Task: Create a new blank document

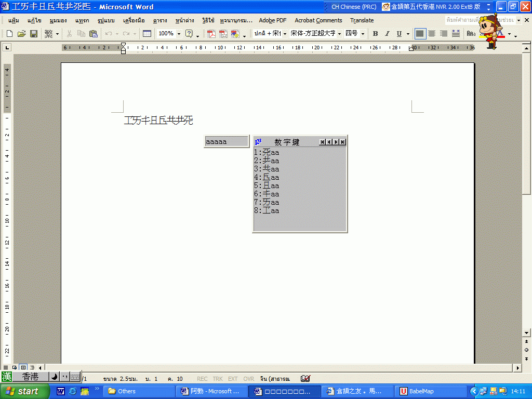Action: pos(9,34)
